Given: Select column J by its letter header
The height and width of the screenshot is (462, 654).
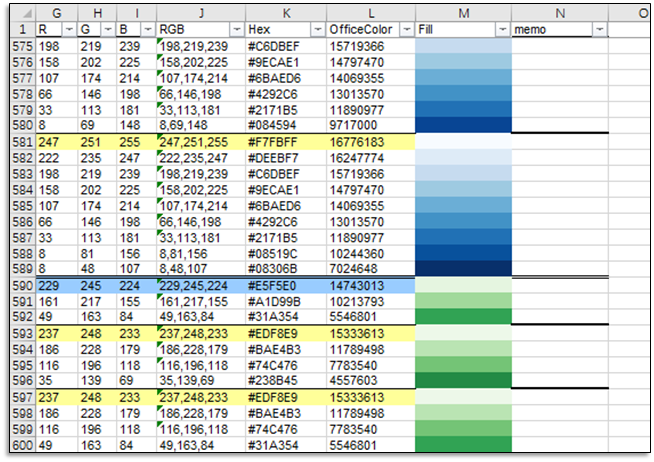Looking at the screenshot, I should point(201,13).
